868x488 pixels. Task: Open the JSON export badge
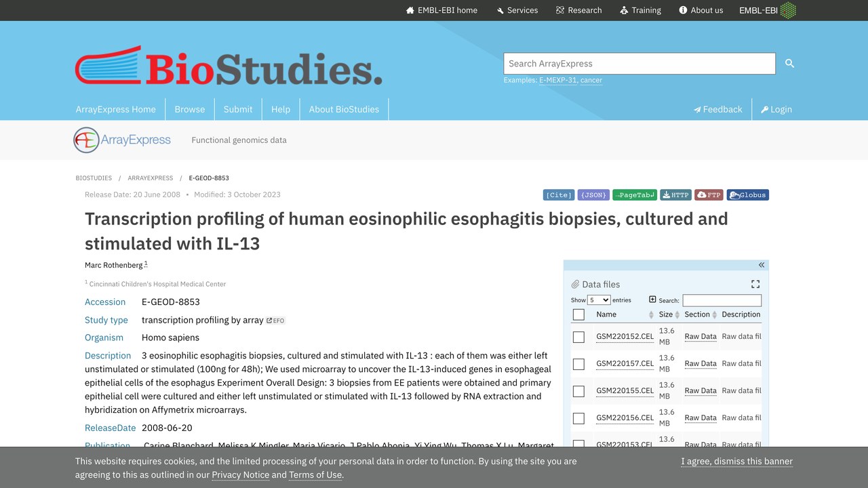pos(593,195)
